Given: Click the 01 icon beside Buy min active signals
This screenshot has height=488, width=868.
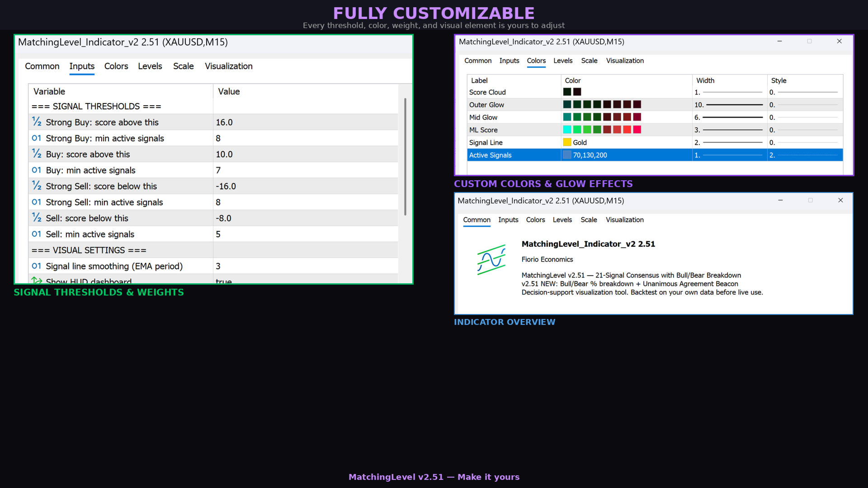Looking at the screenshot, I should coord(37,170).
